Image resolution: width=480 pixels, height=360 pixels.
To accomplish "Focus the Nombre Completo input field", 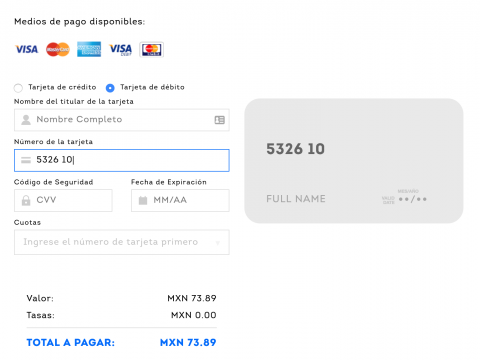I will (x=122, y=120).
